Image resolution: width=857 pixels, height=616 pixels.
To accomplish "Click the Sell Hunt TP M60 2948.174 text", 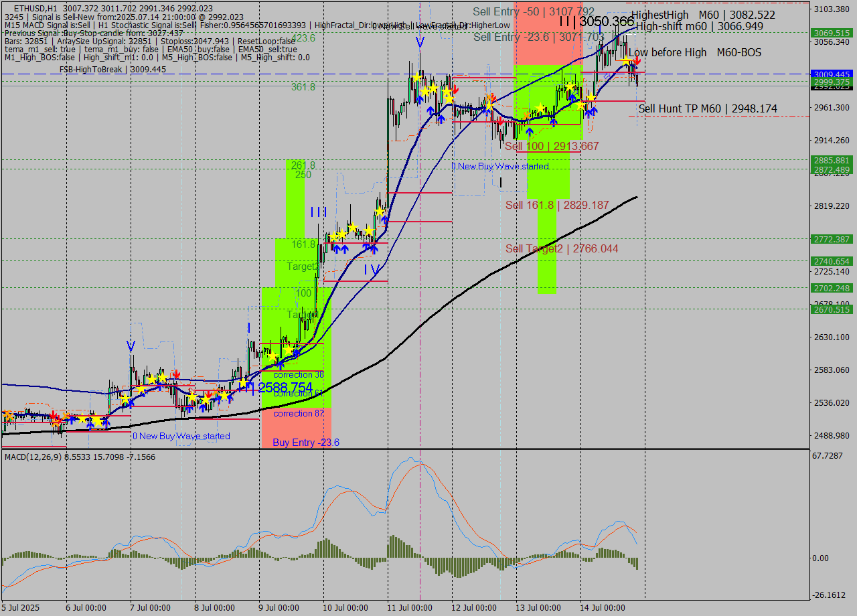I will 706,108.
